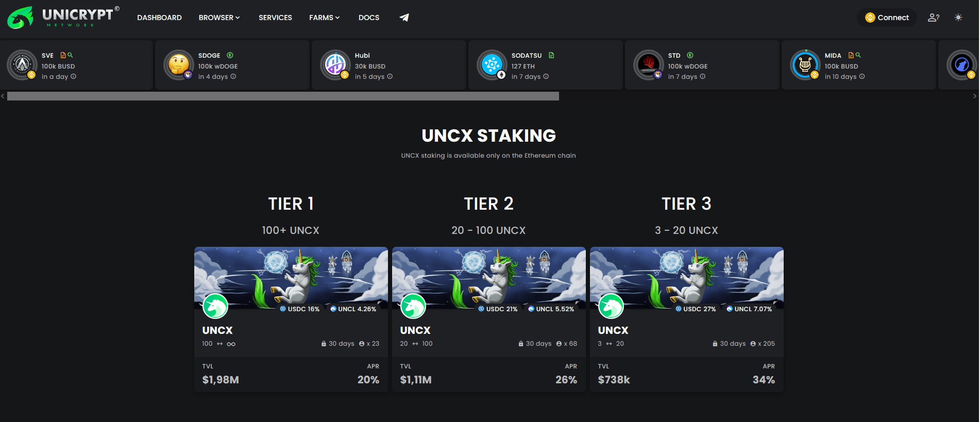This screenshot has width=980, height=422.
Task: Connect wallet using the Connect button
Action: coord(887,18)
